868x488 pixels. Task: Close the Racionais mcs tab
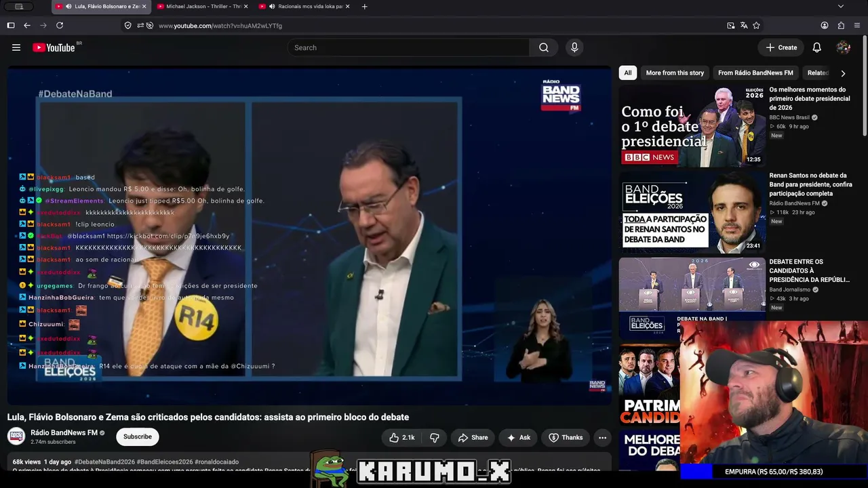347,6
